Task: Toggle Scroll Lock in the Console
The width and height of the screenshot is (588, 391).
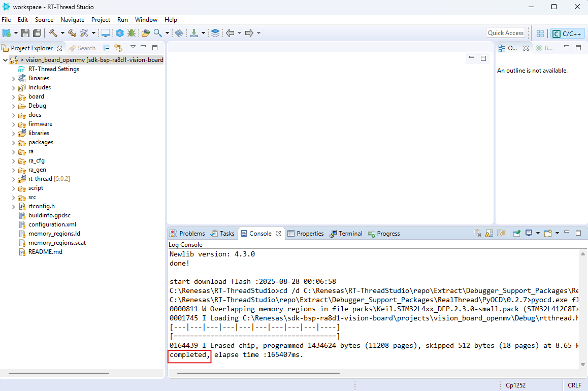Action: [489, 234]
